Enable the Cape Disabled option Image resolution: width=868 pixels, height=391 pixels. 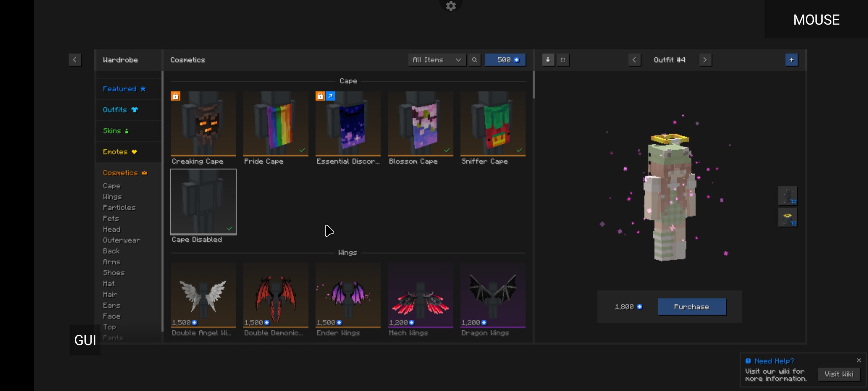tap(203, 202)
